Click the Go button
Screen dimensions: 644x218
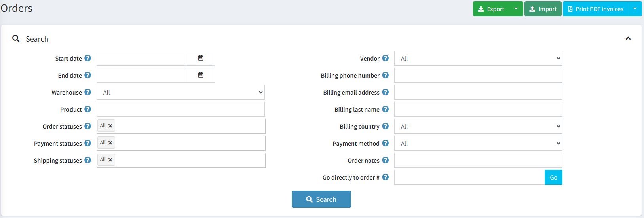553,177
